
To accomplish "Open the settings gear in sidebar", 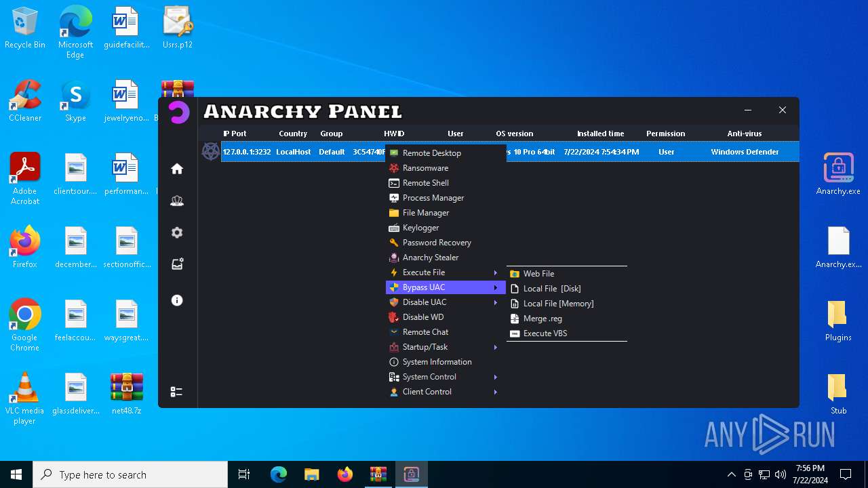I will click(177, 232).
